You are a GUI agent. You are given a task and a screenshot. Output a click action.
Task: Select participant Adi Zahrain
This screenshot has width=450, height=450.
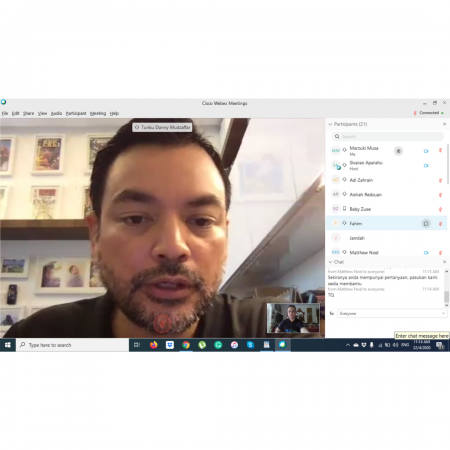coord(386,180)
